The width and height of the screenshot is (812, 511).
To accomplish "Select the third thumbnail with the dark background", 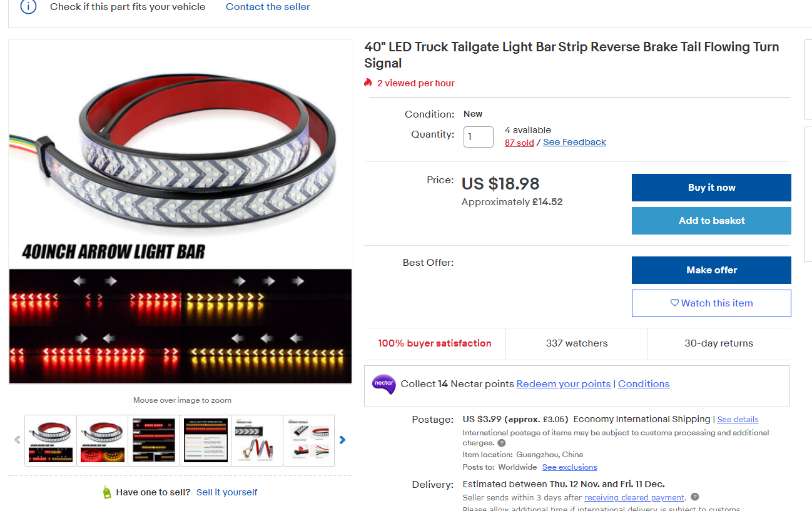I will pyautogui.click(x=154, y=440).
